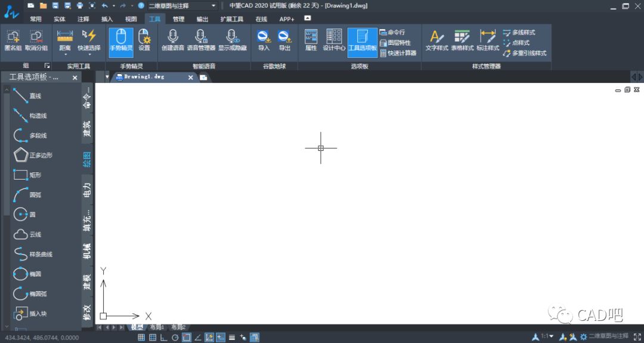Click the 点样式 point style button

click(x=516, y=43)
